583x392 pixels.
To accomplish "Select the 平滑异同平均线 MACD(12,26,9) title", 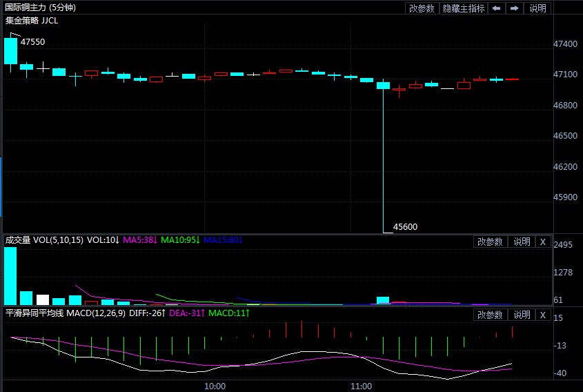I will (x=66, y=313).
